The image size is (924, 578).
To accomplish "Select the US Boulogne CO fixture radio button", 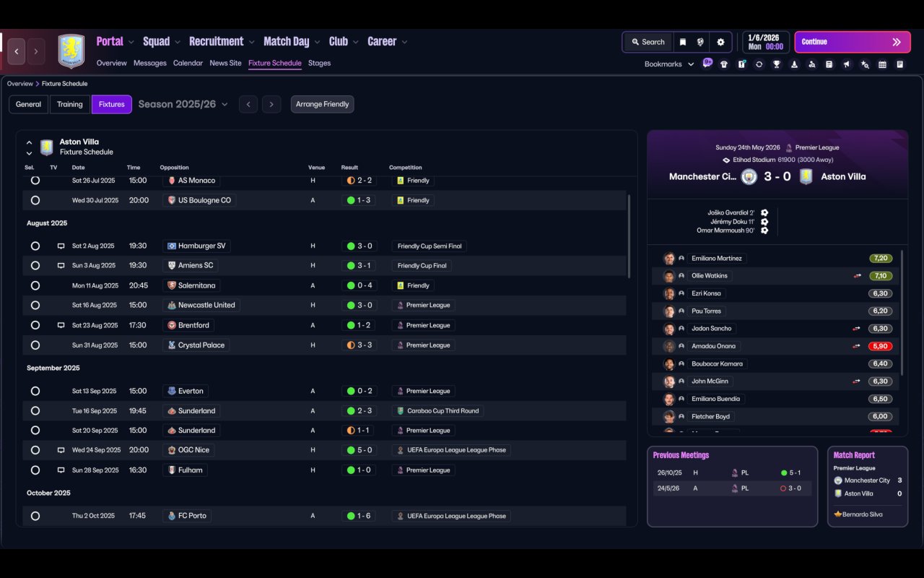I will click(35, 200).
